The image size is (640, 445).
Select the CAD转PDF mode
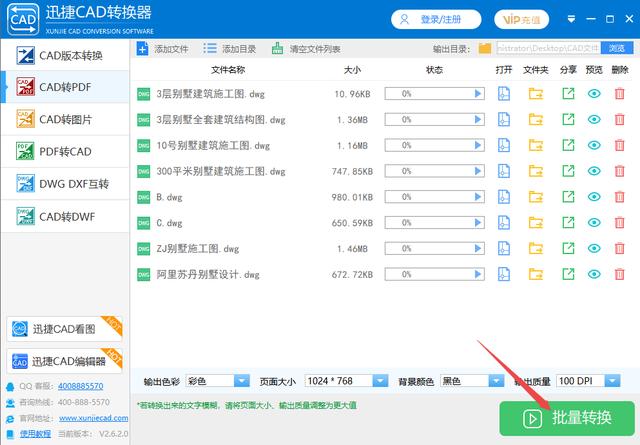pos(65,87)
